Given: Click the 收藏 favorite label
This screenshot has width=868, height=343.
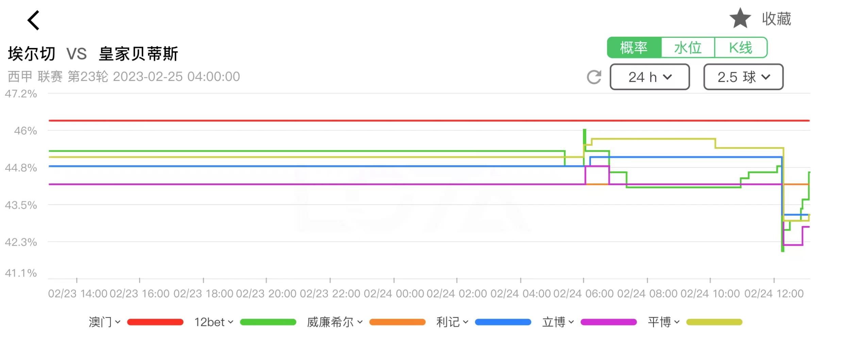Looking at the screenshot, I should [776, 19].
